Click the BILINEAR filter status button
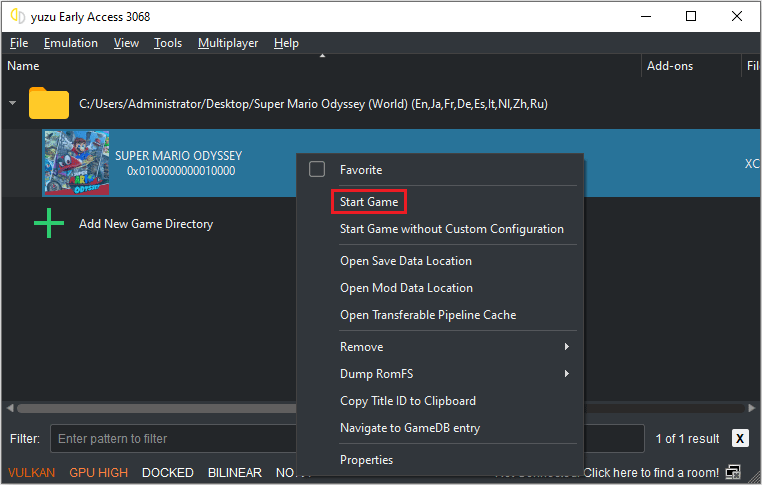The image size is (762, 485). (x=234, y=473)
